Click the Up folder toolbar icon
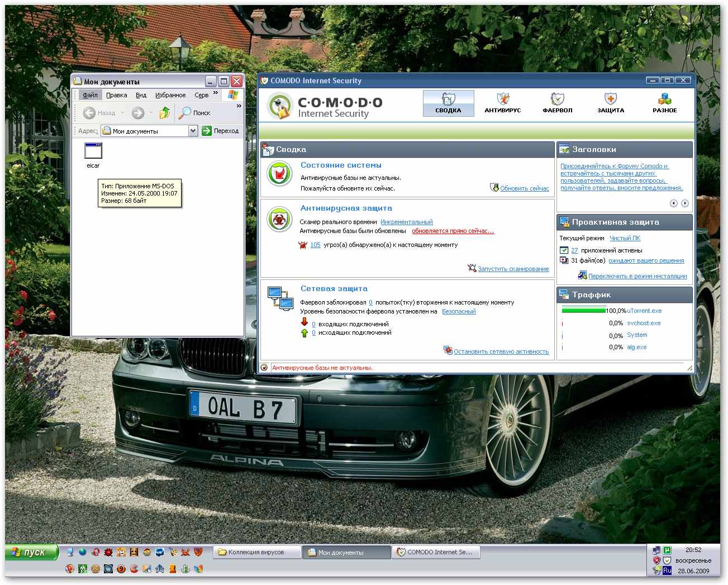Viewport: 728px width, 585px height. coord(164,113)
